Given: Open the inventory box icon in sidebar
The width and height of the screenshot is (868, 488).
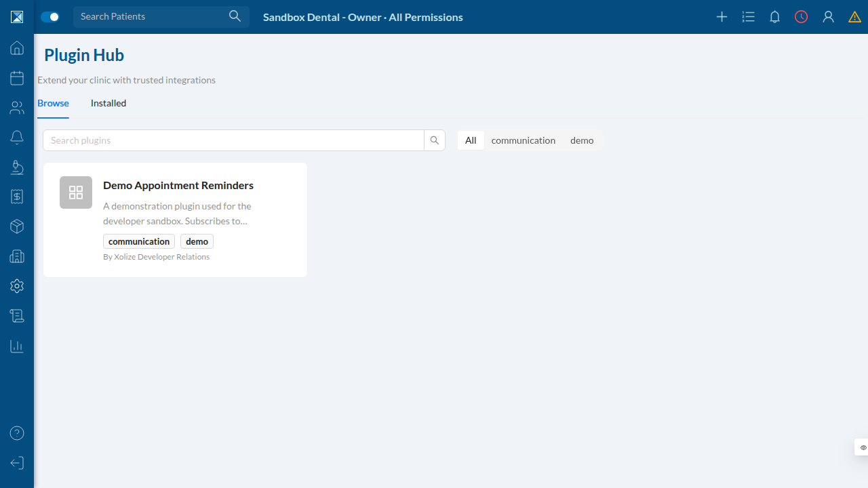Looking at the screenshot, I should 17,226.
